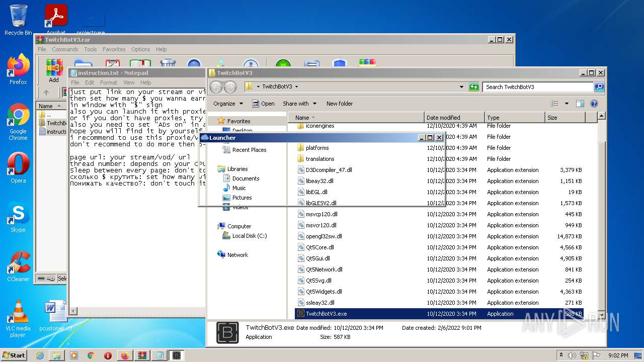Open the WinRAR Commands menu

pyautogui.click(x=65, y=49)
